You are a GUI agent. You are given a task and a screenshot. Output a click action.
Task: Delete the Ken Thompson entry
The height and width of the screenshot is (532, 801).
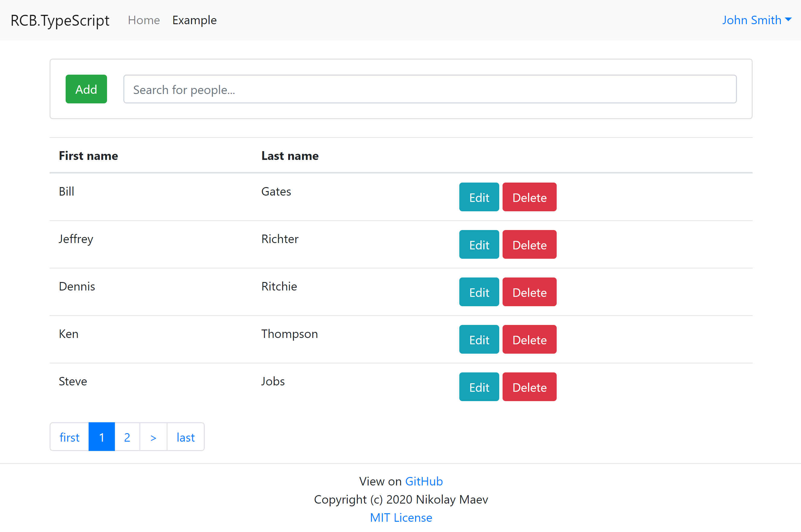click(x=529, y=340)
